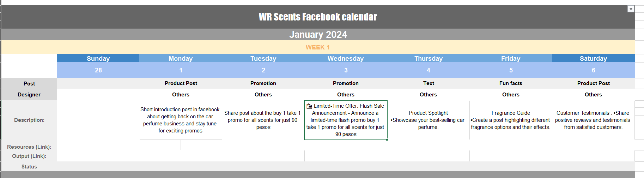Click the Output (Link) row label
The height and width of the screenshot is (178, 644).
(29, 156)
